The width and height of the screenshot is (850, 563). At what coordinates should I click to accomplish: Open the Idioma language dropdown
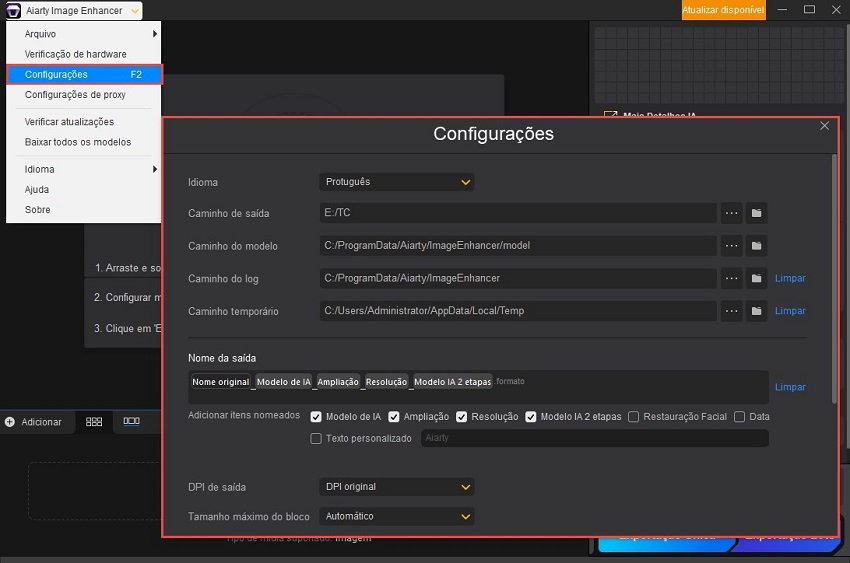397,182
